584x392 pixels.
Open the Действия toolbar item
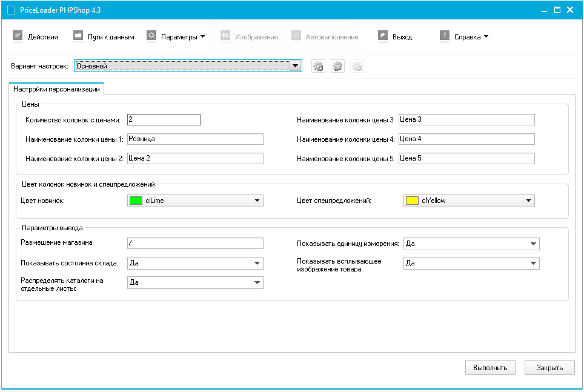click(x=35, y=36)
